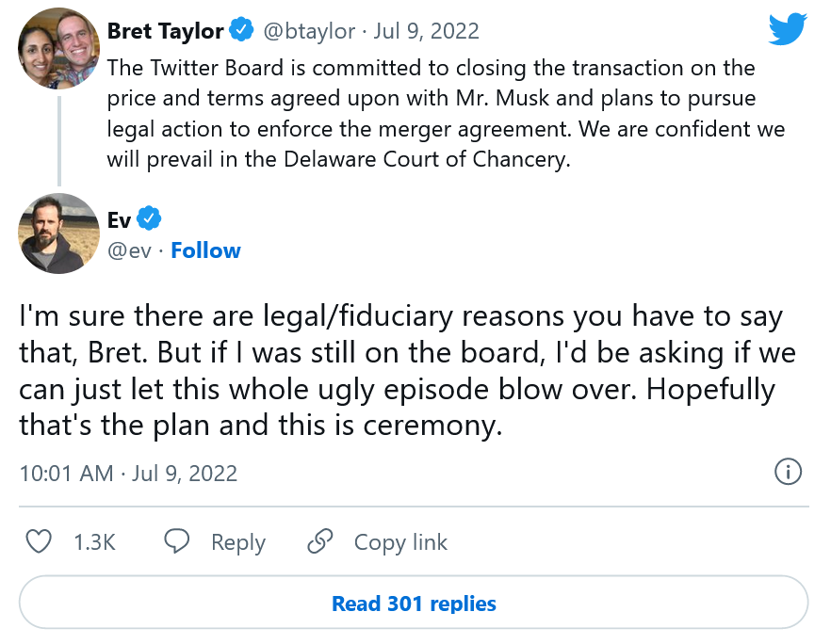Follow the @ev account
This screenshot has height=644, width=831.
coord(205,250)
